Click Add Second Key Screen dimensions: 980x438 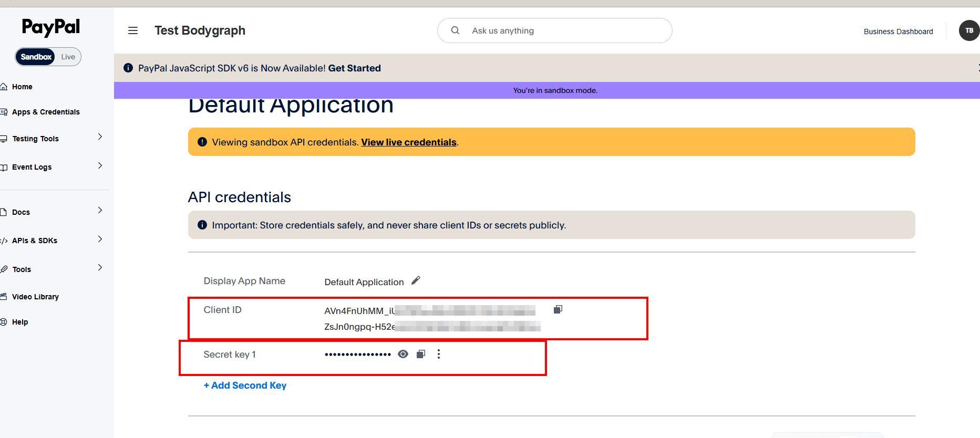point(245,385)
